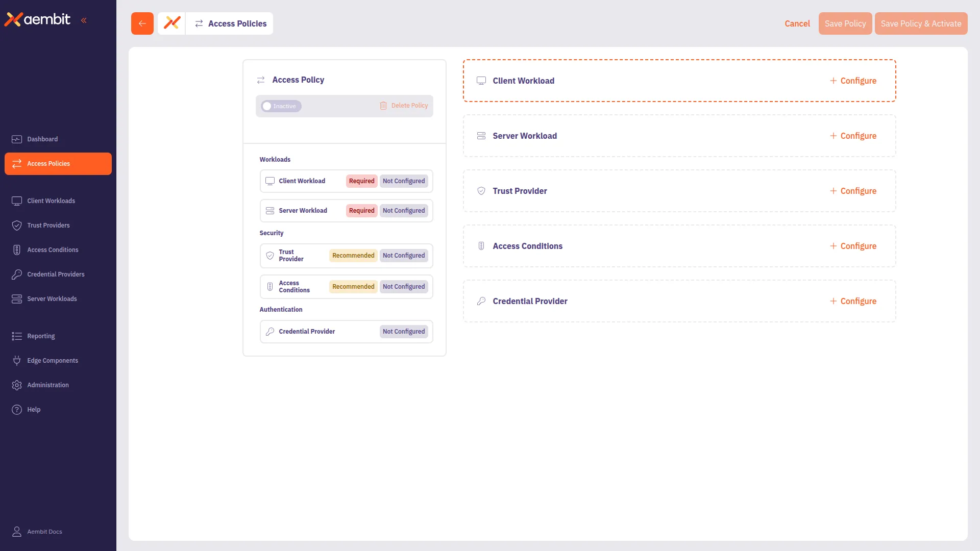
Task: Click the Help question mark icon
Action: point(17,410)
